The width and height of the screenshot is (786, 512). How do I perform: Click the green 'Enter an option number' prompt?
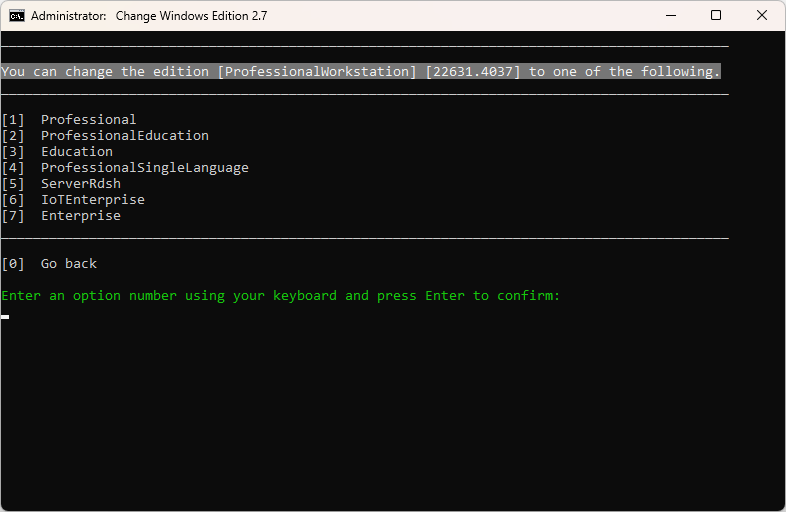[x=281, y=296]
